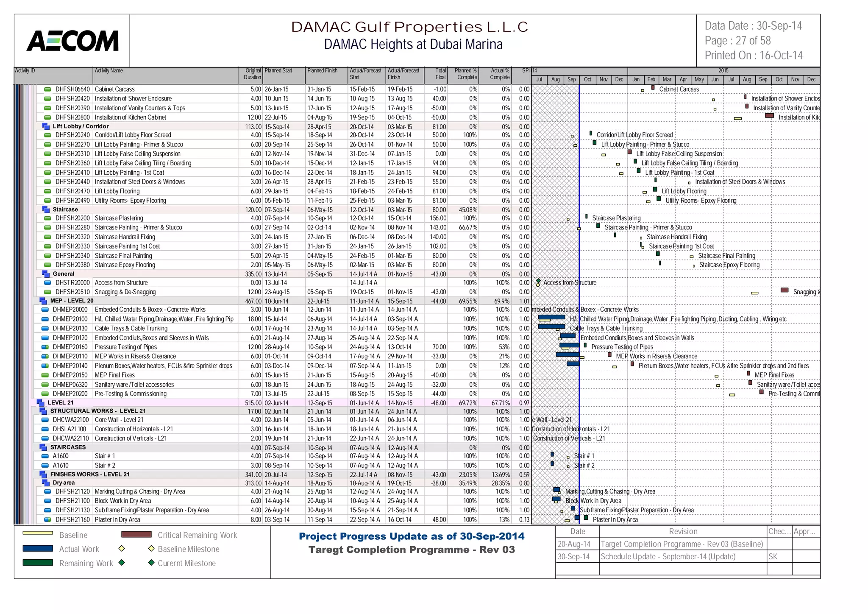Click Access from Structure milestone diamond
Viewport: 868px width, 614px height.
click(x=538, y=281)
